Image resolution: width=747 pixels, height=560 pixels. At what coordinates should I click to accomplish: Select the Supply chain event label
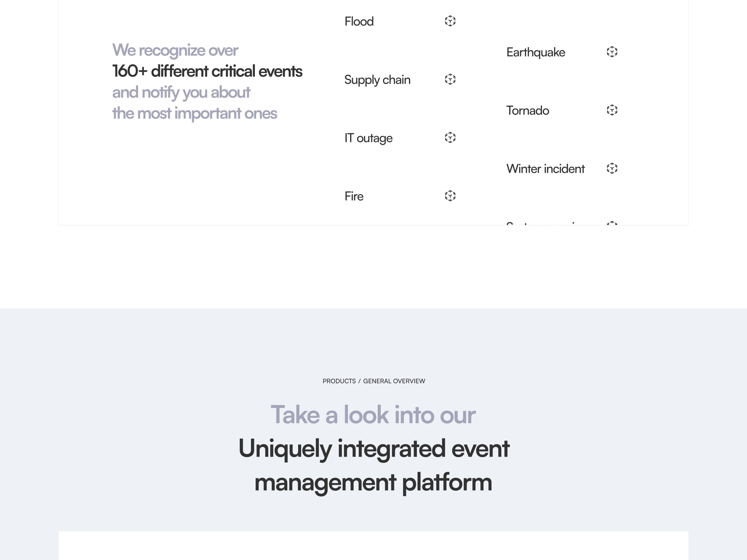coord(377,80)
